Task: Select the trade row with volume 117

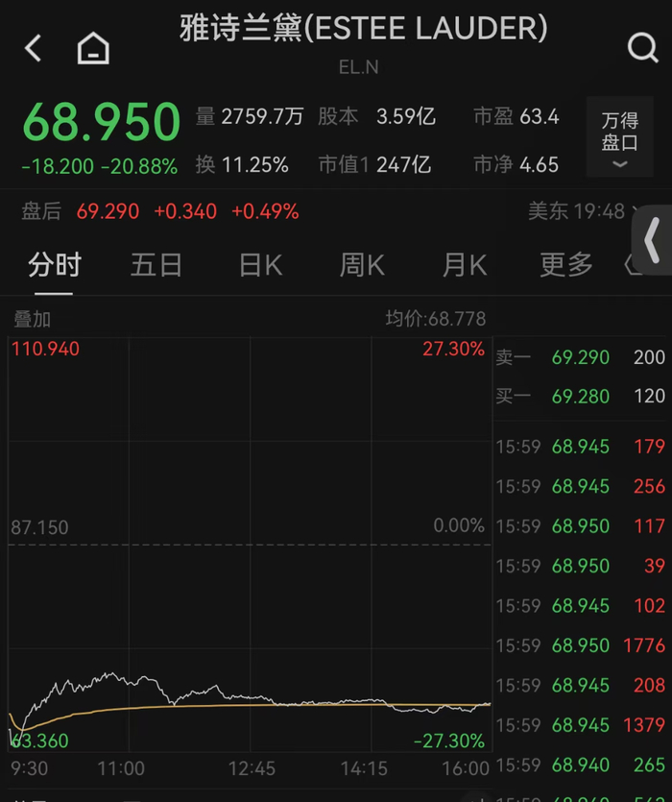Action: tap(581, 526)
